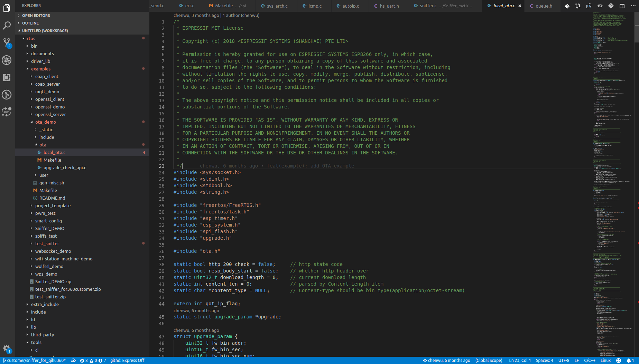Image resolution: width=639 pixels, height=364 pixels.
Task: Click the code minimap on the right side
Action: [613, 184]
